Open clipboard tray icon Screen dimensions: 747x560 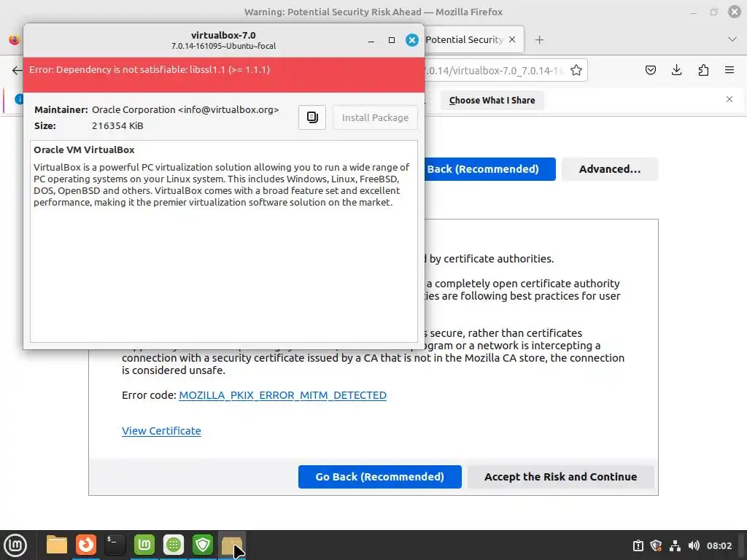(x=638, y=545)
